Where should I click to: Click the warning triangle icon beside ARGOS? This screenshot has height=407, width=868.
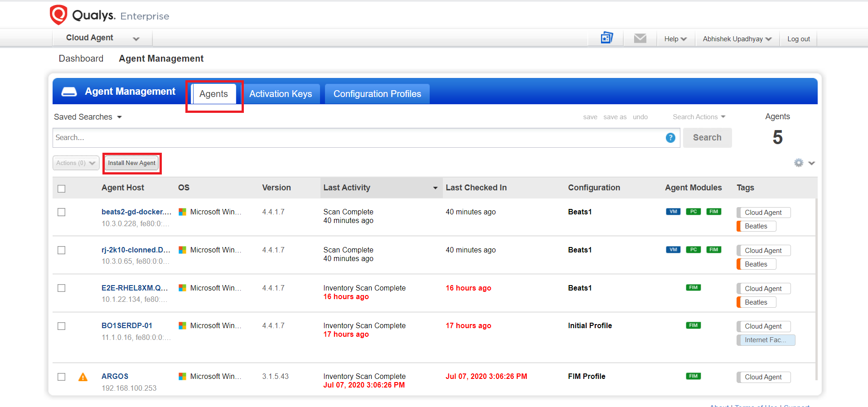pos(83,377)
